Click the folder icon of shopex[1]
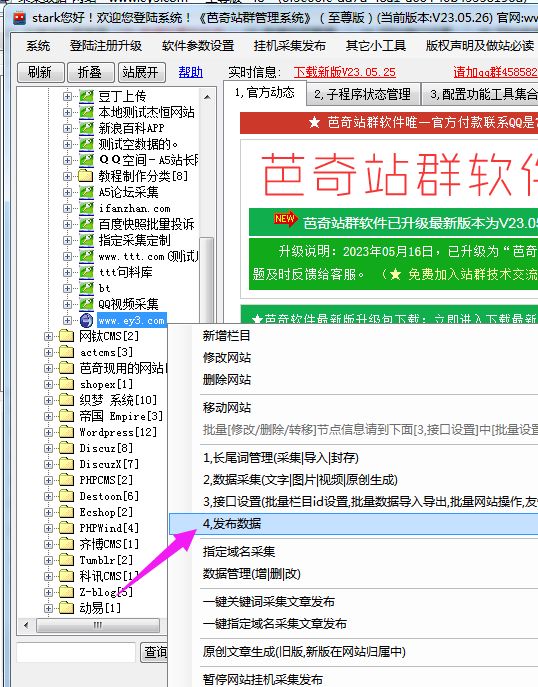Screen dimensions: 538x687 coord(67,384)
